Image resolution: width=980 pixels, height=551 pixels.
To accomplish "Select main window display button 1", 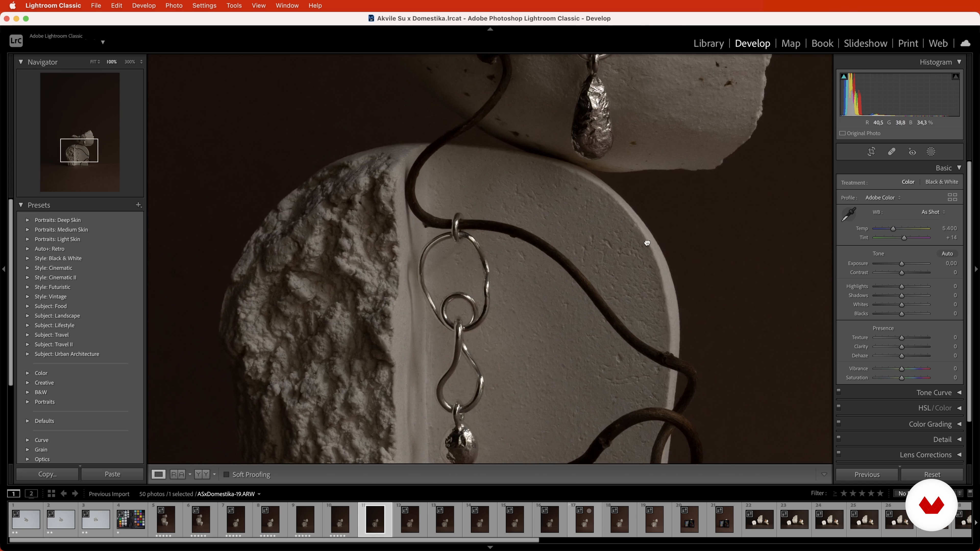I will pos(14,494).
